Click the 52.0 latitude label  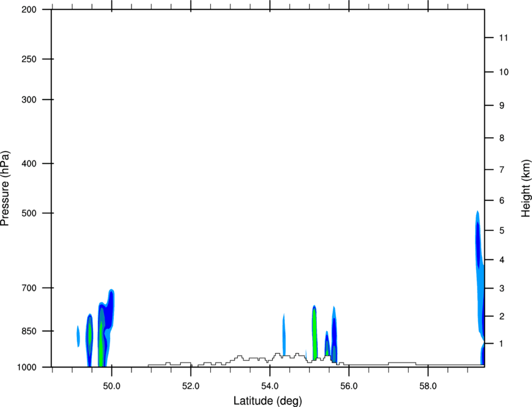tap(191, 386)
